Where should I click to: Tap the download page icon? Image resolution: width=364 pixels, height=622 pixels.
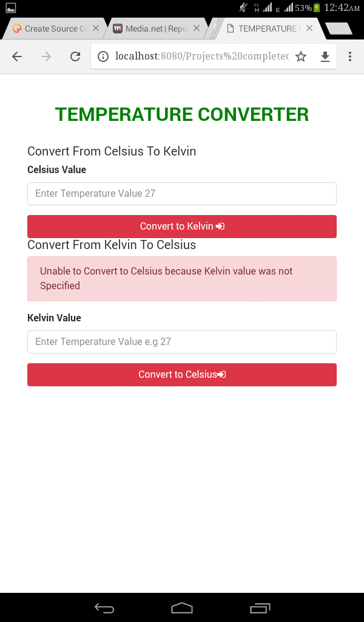tap(325, 56)
